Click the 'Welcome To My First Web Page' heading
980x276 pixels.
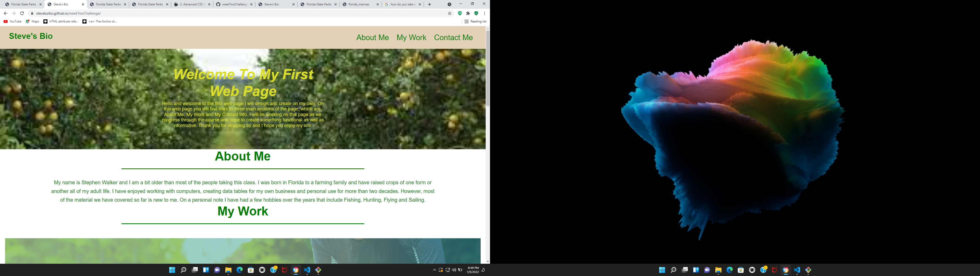coord(243,83)
